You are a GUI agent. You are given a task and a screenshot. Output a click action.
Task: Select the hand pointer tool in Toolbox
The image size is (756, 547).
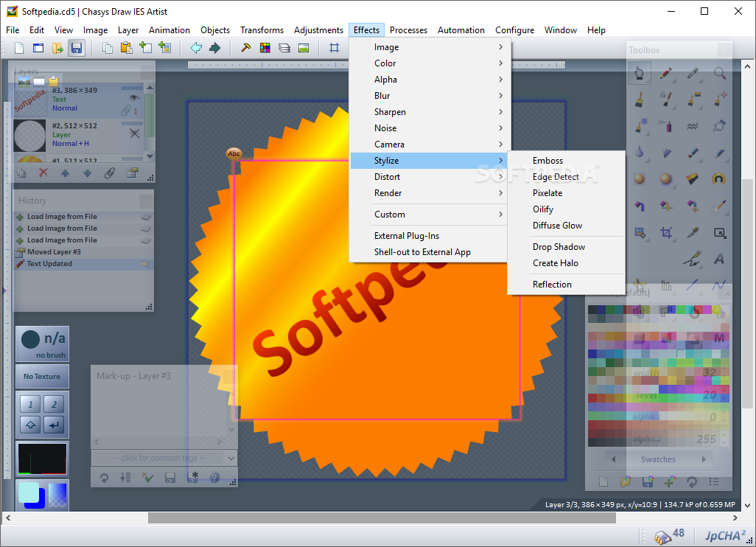pos(640,73)
